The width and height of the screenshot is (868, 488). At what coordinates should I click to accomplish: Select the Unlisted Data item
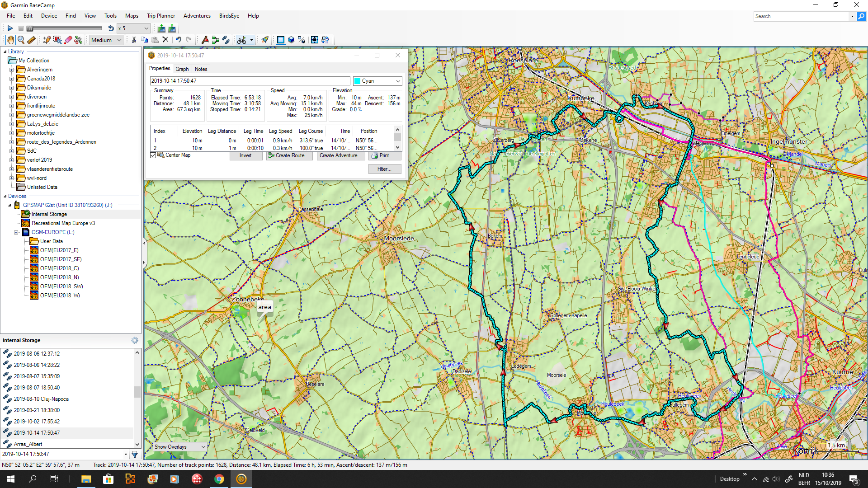coord(42,187)
